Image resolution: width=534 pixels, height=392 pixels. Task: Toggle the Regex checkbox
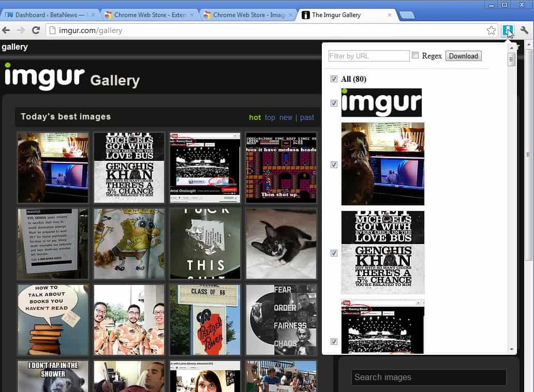(415, 55)
